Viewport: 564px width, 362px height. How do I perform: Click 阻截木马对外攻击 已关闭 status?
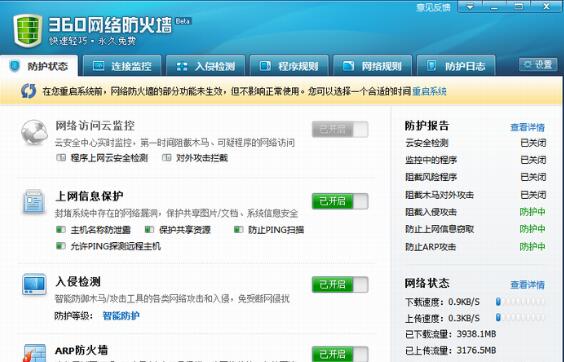point(533,195)
